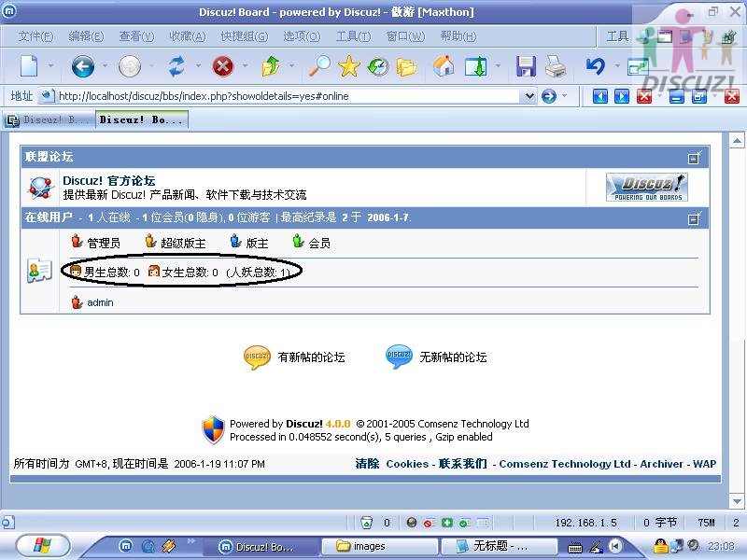Screen dimensions: 747x560
Task: Open dropdown arrow next to Undo icon
Action: pyautogui.click(x=617, y=66)
